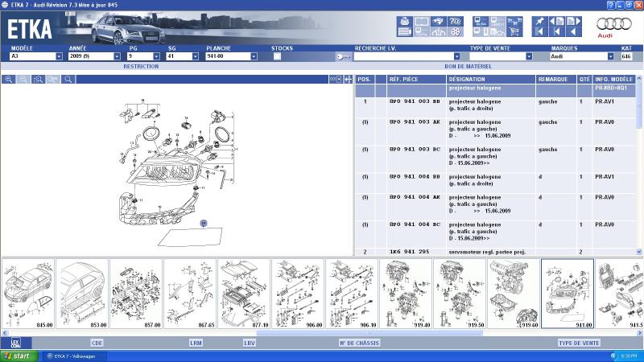Expand the SG dropdown showing 41
Screen dimensions: 644x362
[196, 56]
